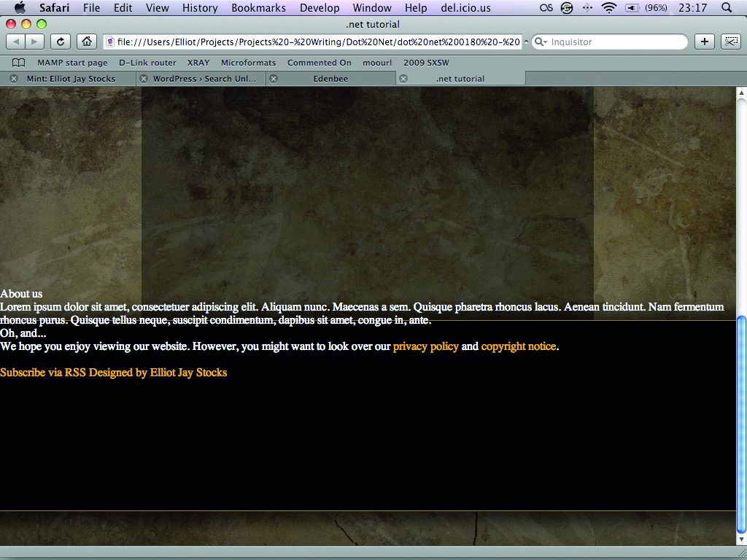Open the Edit menu
This screenshot has width=747, height=560.
point(123,7)
